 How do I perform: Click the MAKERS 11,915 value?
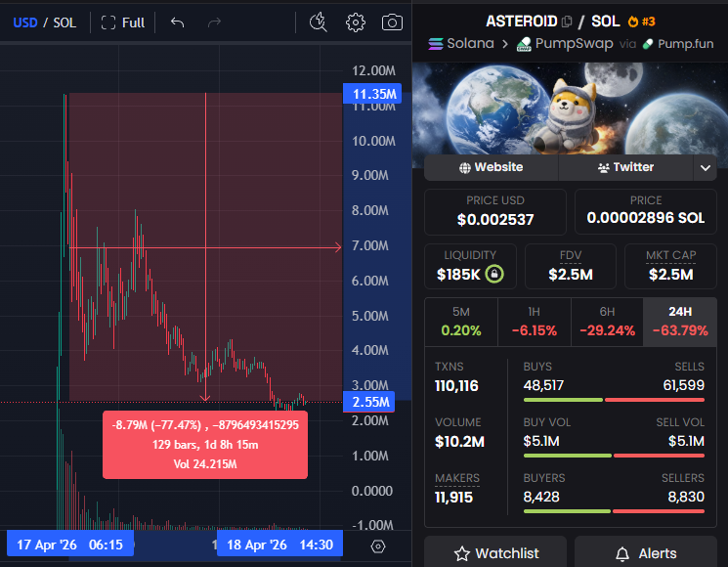453,498
